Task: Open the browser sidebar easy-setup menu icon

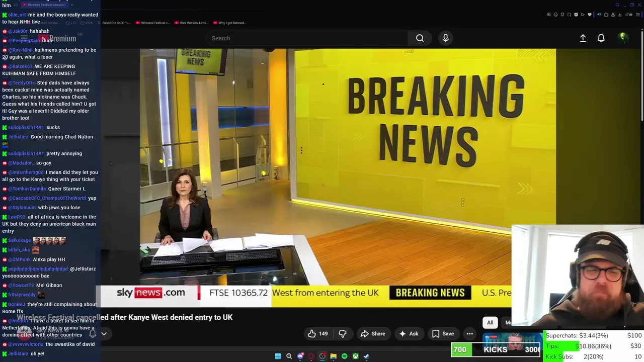Action: pos(638,15)
